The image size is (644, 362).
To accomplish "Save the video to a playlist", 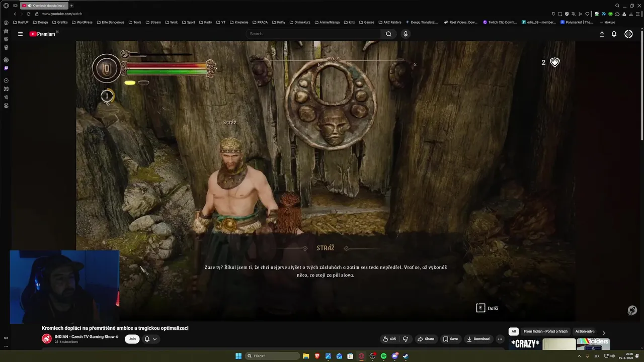I will [x=450, y=339].
